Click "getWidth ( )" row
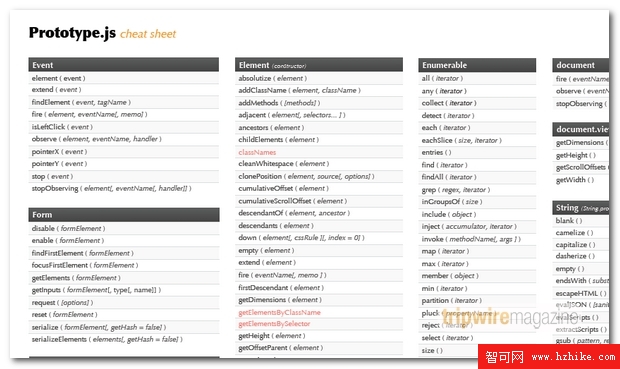The width and height of the screenshot is (620, 369). tap(580, 180)
